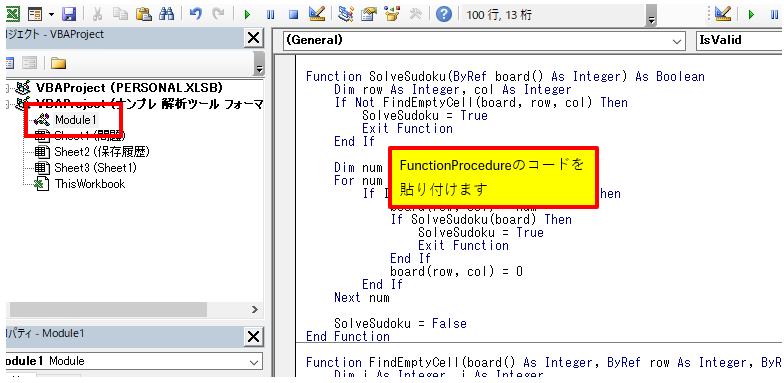Click the 'If SolveSudoku(board) Then' line
This screenshot has height=383, width=784.
point(481,220)
